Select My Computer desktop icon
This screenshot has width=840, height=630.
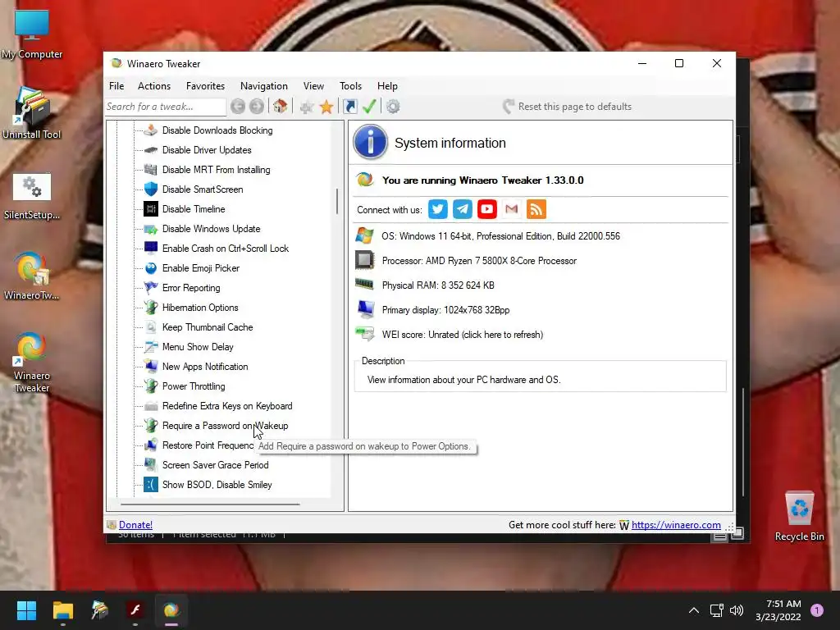[32, 34]
